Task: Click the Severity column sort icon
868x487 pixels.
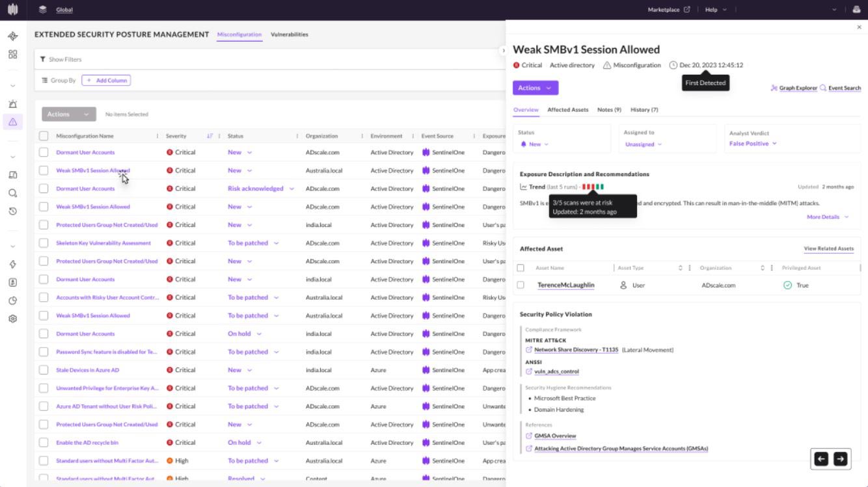Action: click(x=210, y=136)
